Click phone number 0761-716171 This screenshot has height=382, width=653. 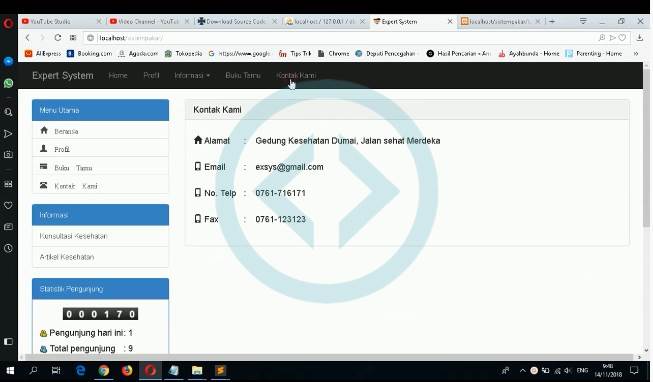tap(280, 193)
